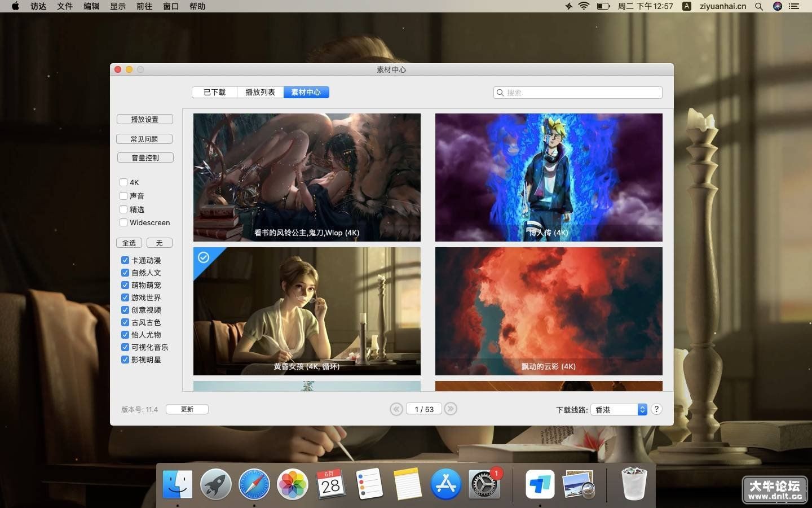This screenshot has height=508, width=812.
Task: Click the 播放设置 button
Action: tap(145, 120)
